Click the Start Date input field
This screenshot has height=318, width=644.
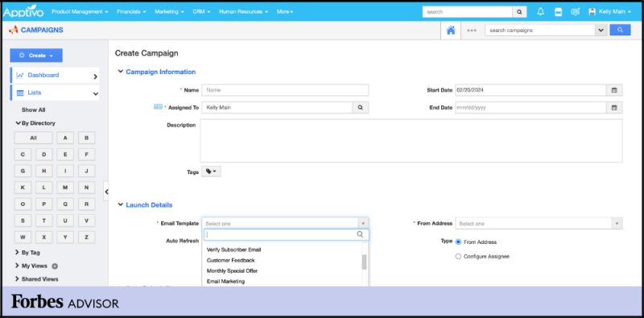click(530, 90)
